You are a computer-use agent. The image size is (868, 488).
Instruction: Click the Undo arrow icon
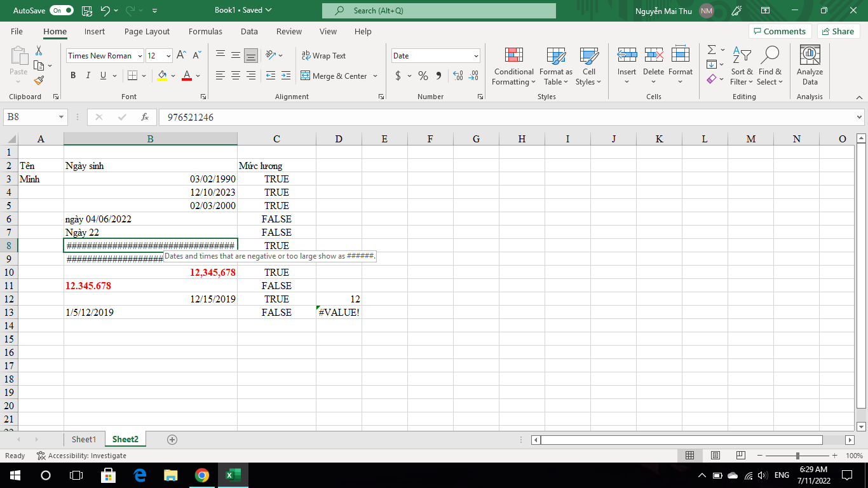tap(105, 11)
